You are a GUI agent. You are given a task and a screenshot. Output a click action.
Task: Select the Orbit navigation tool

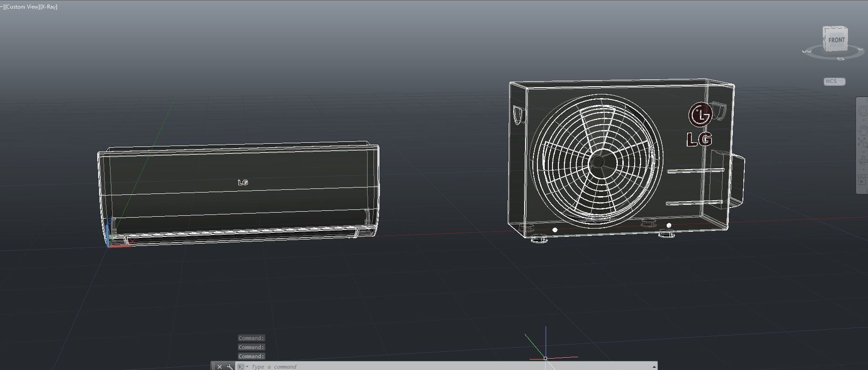click(863, 161)
